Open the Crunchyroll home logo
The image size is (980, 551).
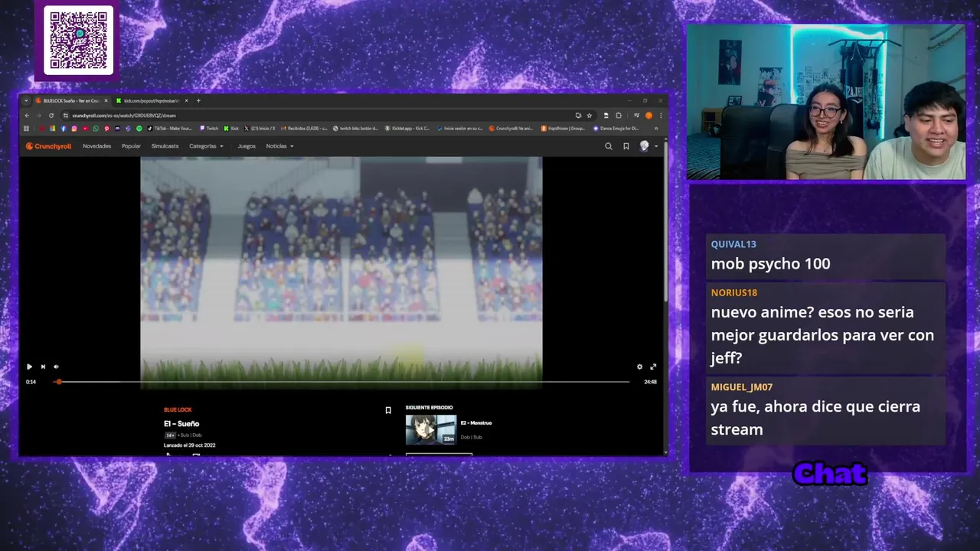(x=48, y=146)
